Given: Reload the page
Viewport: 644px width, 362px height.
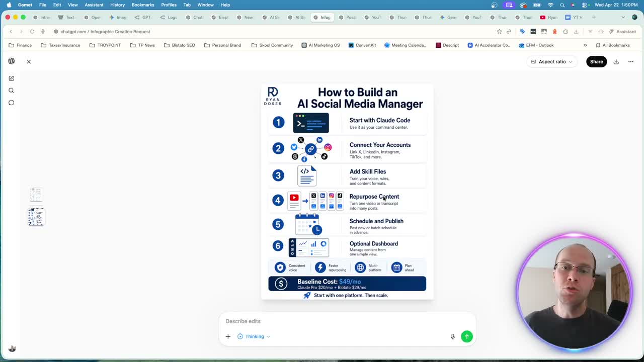Looking at the screenshot, I should pyautogui.click(x=32, y=32).
